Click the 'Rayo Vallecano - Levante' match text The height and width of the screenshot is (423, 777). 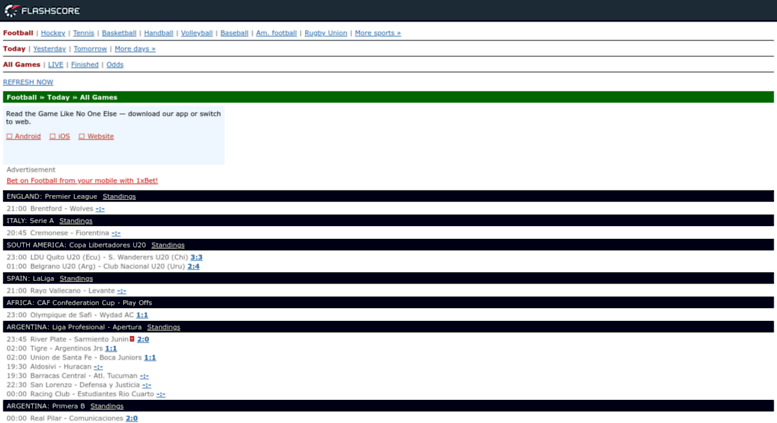point(72,291)
